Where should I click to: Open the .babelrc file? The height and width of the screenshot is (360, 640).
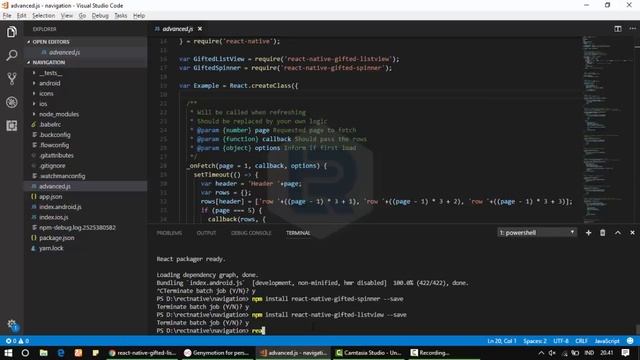(x=50, y=124)
